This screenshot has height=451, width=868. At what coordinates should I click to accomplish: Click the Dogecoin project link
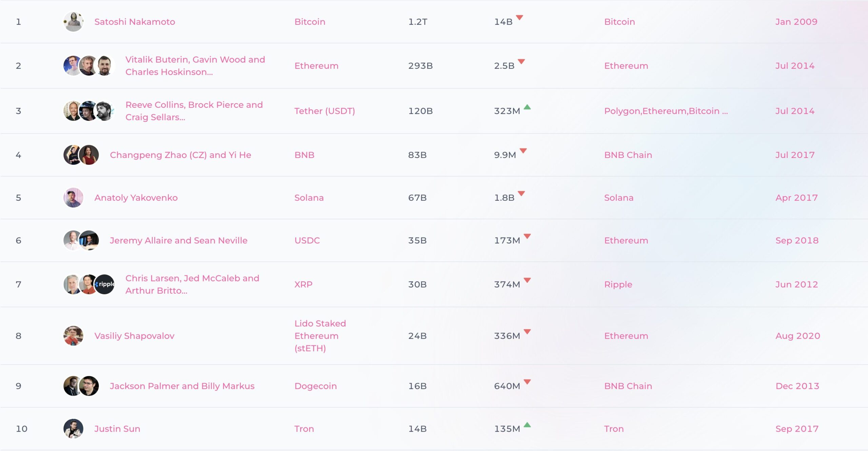click(x=315, y=386)
